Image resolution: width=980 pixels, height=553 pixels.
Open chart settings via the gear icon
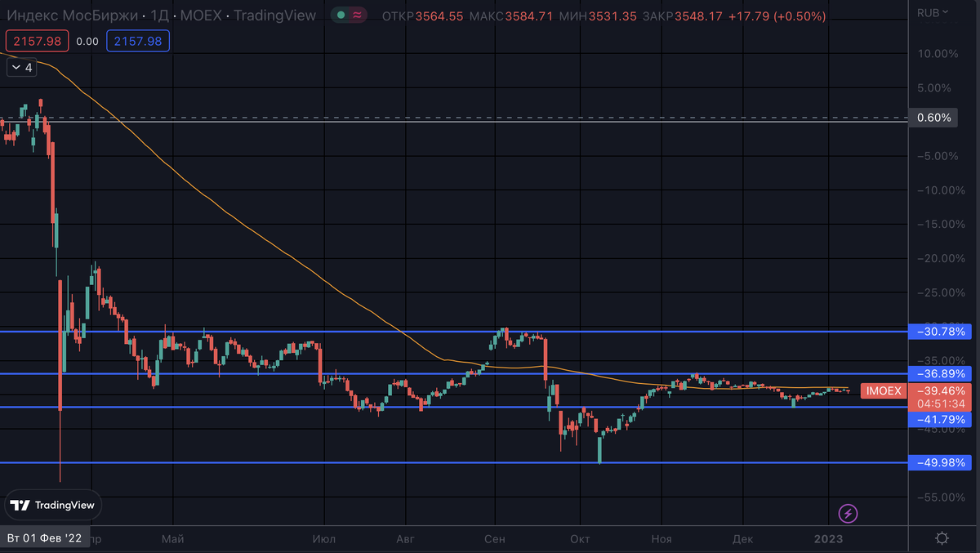(942, 538)
